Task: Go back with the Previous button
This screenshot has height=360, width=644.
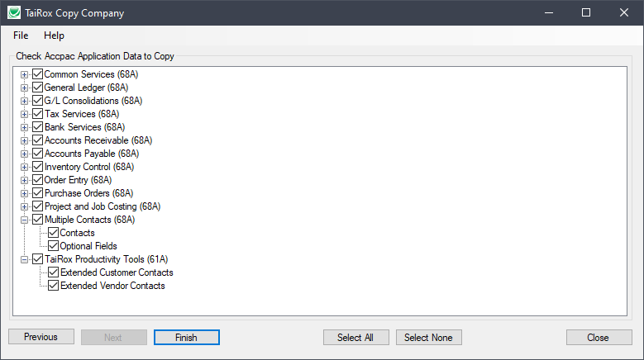Action: pos(41,337)
